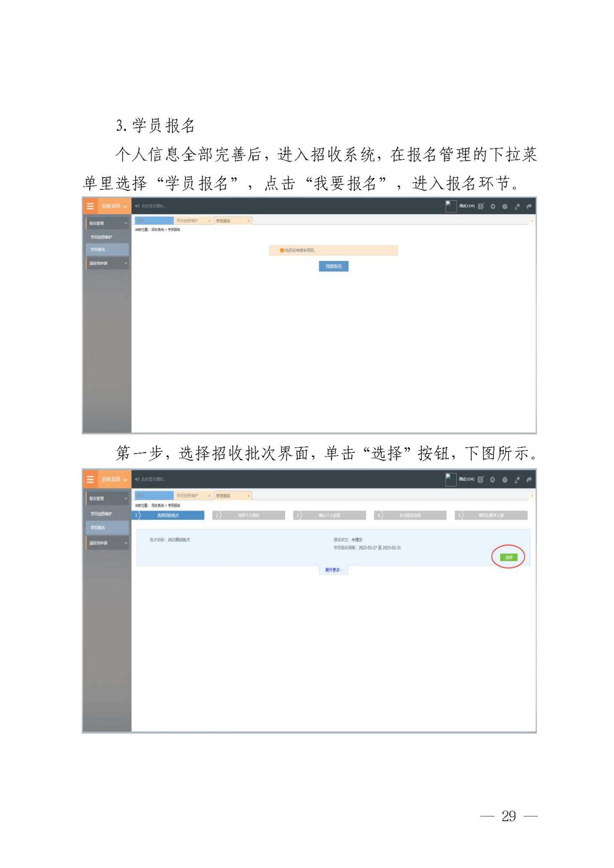Close 学员报名 tab on batch selection screen
Viewport: 614px width, 868px height.
(249, 496)
